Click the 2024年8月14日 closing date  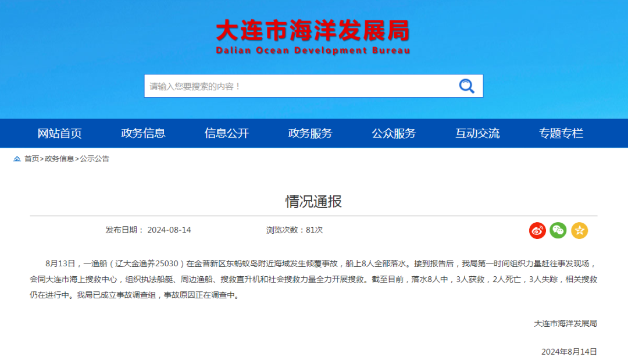[x=569, y=352]
